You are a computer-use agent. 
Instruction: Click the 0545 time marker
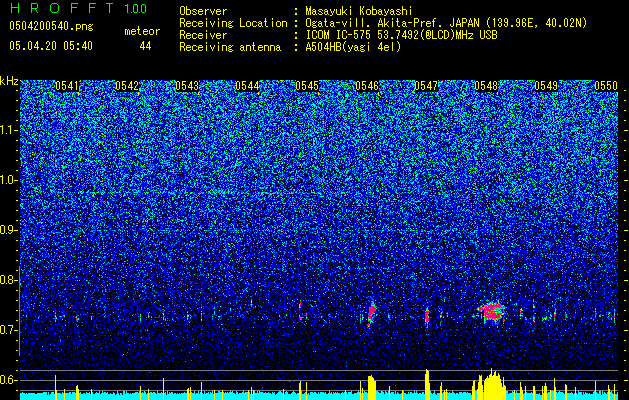click(x=307, y=86)
